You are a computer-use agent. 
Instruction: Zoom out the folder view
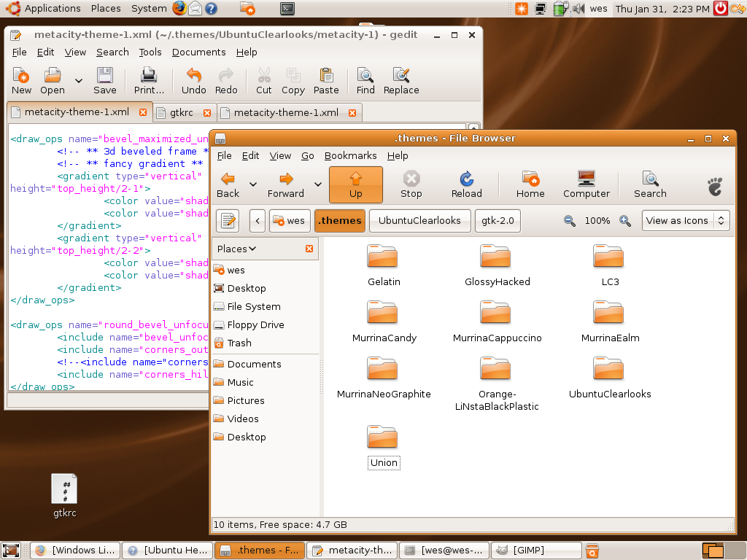click(569, 221)
